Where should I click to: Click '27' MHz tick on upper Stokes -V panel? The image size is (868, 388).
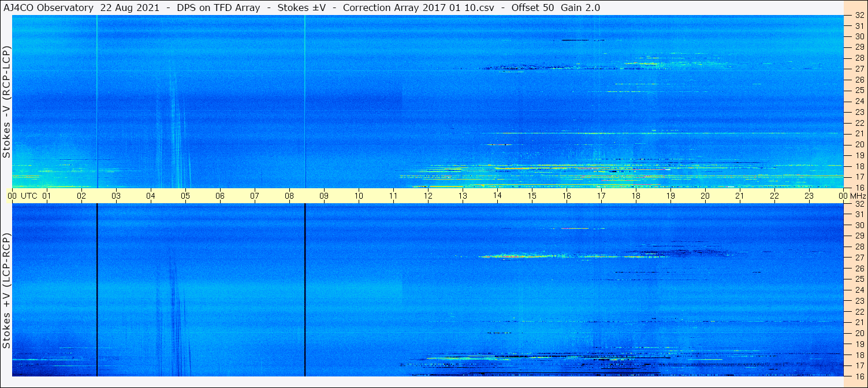click(859, 68)
